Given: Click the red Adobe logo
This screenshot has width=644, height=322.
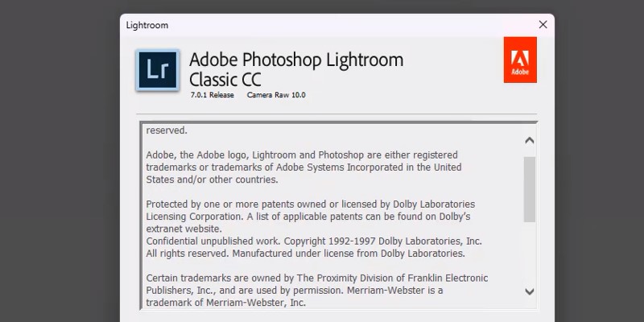Looking at the screenshot, I should pyautogui.click(x=519, y=60).
